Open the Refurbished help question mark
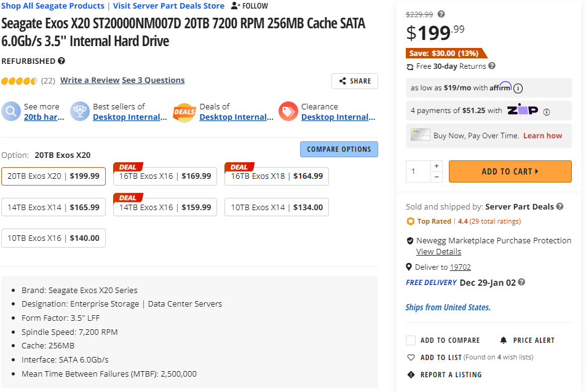The width and height of the screenshot is (586, 392). 61,61
